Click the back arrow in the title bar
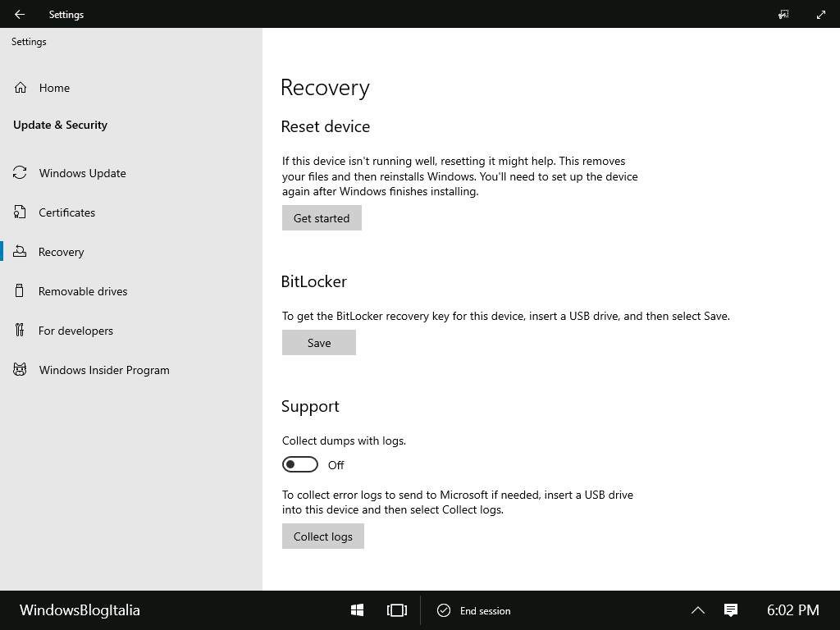 (20, 15)
